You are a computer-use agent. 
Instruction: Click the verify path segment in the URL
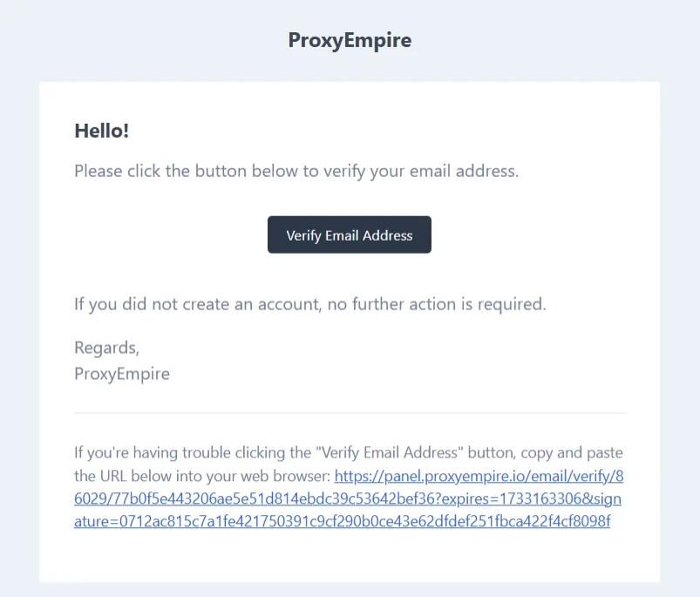(593, 476)
